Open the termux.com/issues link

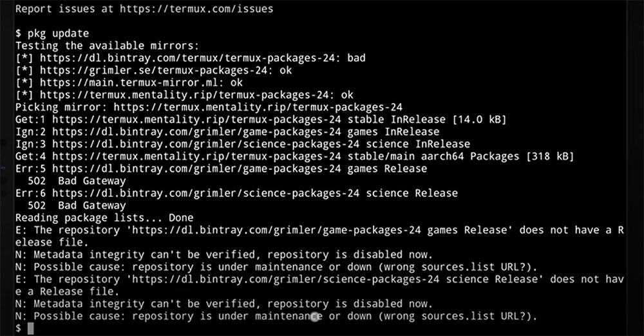pos(196,8)
